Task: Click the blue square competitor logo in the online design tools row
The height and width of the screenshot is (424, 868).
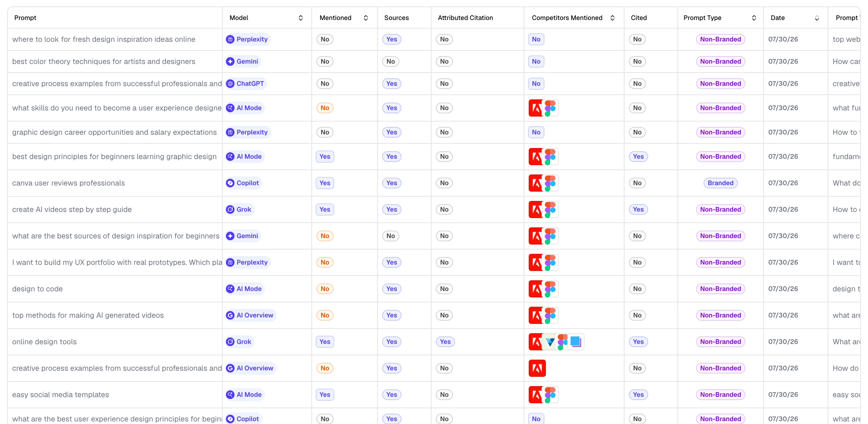Action: pyautogui.click(x=576, y=342)
